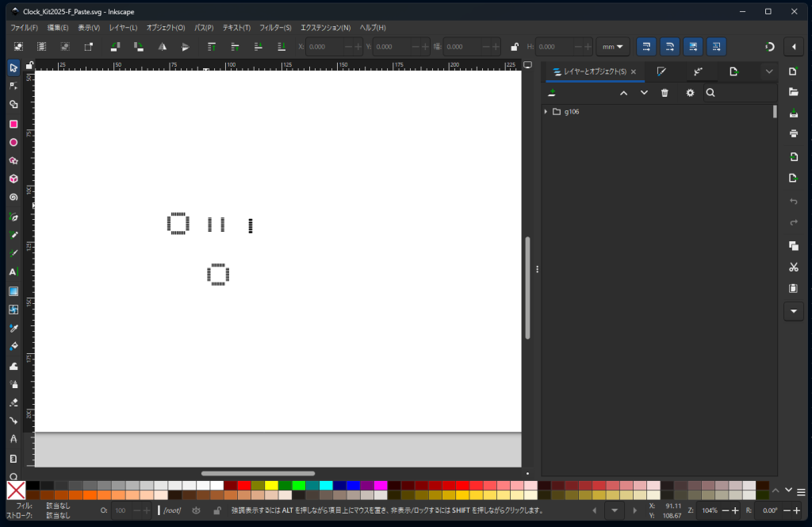The image size is (812, 527).
Task: Activate the Text tool
Action: tap(13, 271)
